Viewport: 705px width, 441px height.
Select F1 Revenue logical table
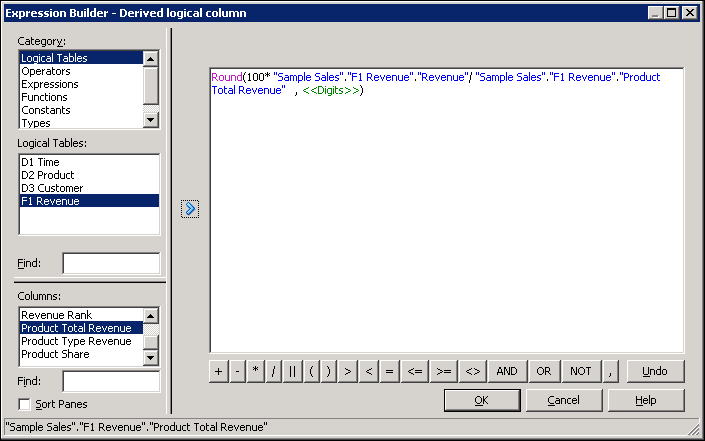89,201
